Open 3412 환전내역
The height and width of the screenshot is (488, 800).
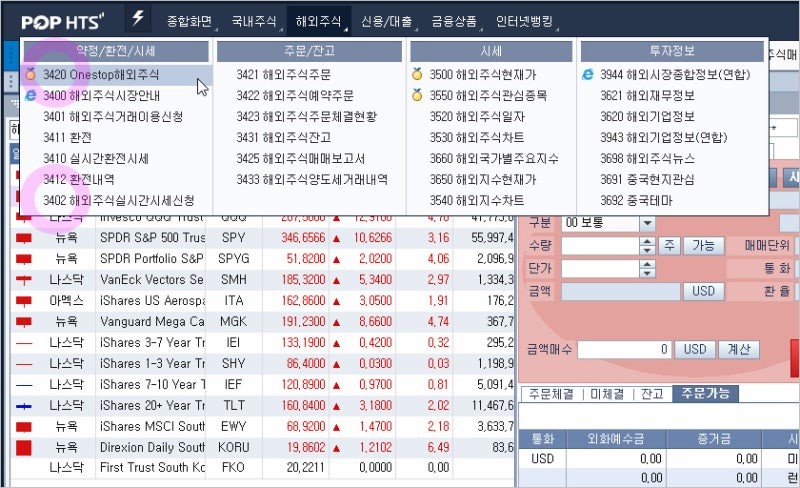[x=79, y=179]
